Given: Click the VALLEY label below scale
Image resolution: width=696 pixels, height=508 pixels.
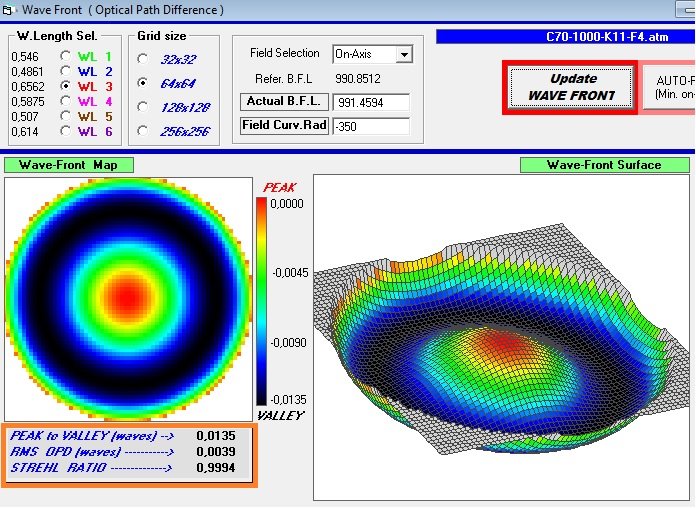Looking at the screenshot, I should pos(281,416).
